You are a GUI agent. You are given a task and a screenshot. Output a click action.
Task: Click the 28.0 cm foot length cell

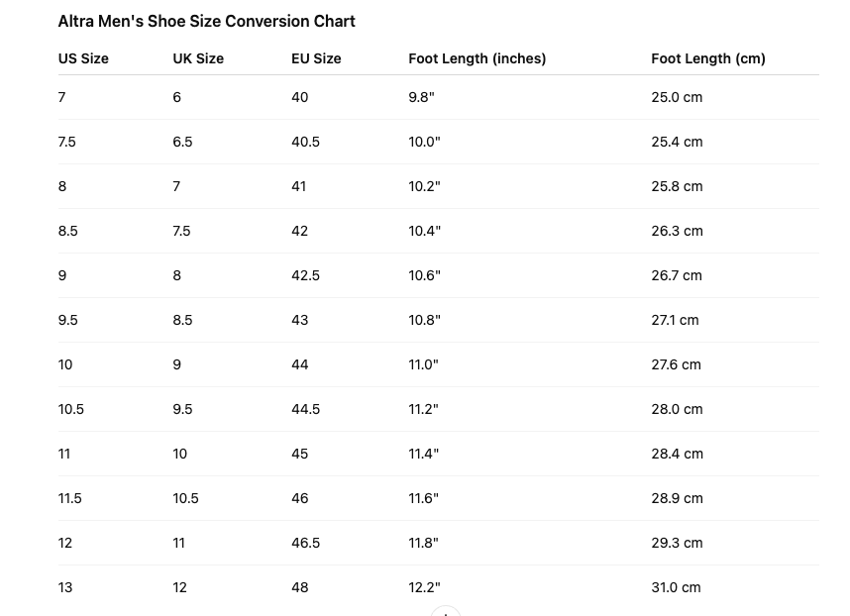pos(677,409)
